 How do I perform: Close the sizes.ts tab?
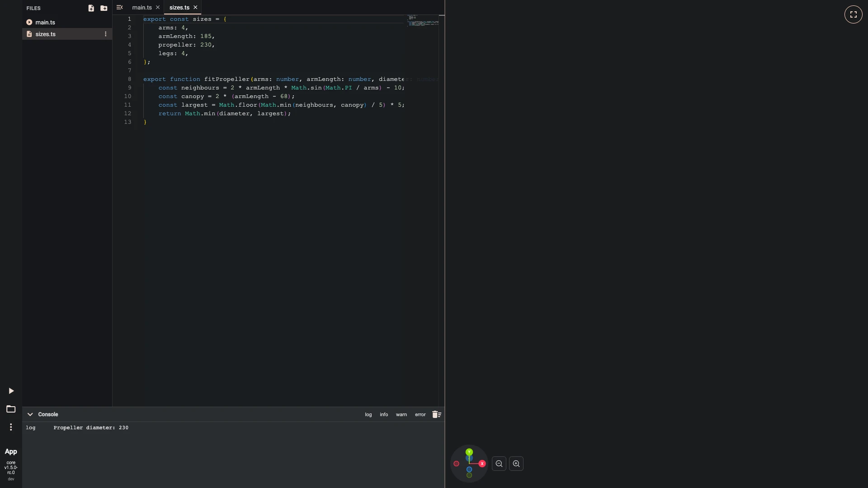pyautogui.click(x=195, y=7)
